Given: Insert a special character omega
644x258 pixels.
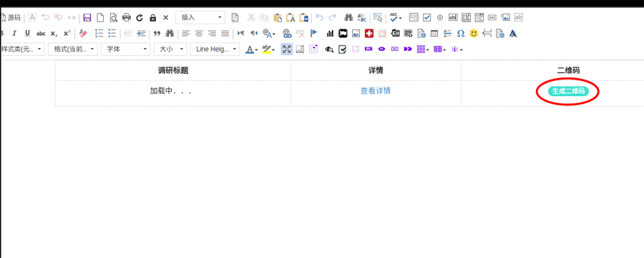Looking at the screenshot, I should tap(461, 34).
